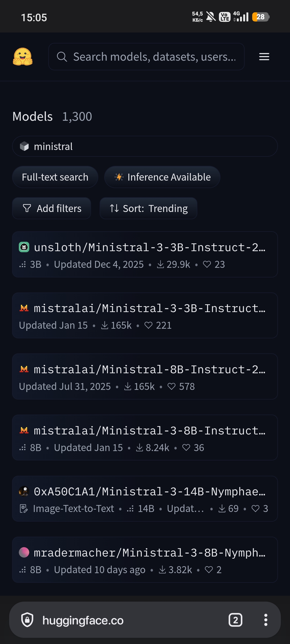Image resolution: width=290 pixels, height=644 pixels.
Task: Open mistralai/Ministral-3-8B-Instruct model
Action: (x=145, y=438)
